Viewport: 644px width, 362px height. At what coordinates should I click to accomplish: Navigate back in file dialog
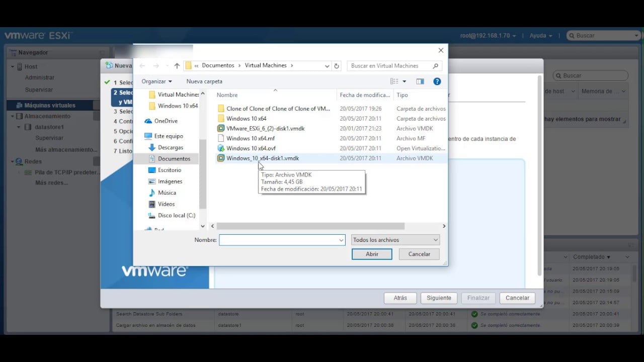[142, 66]
